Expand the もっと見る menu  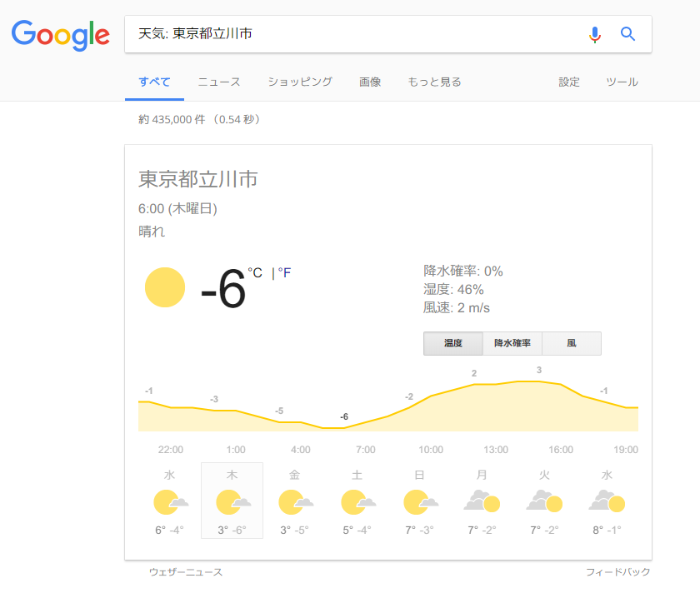click(434, 82)
